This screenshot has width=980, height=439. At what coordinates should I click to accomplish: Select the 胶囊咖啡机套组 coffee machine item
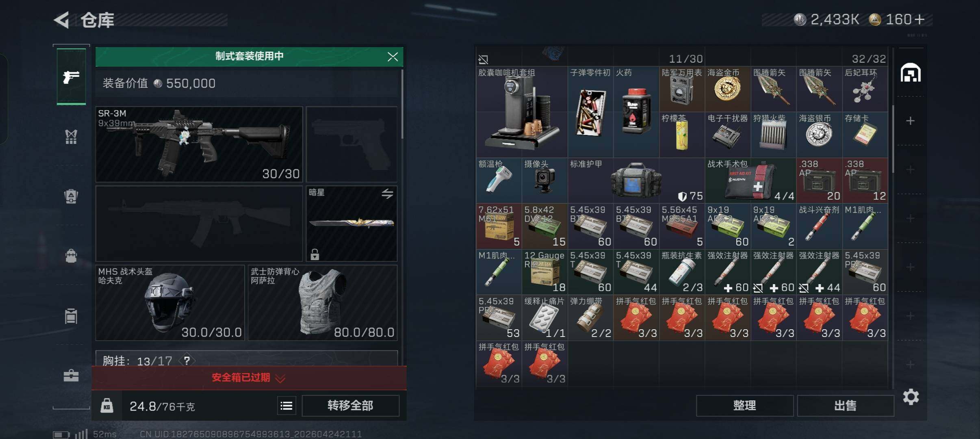pos(522,112)
